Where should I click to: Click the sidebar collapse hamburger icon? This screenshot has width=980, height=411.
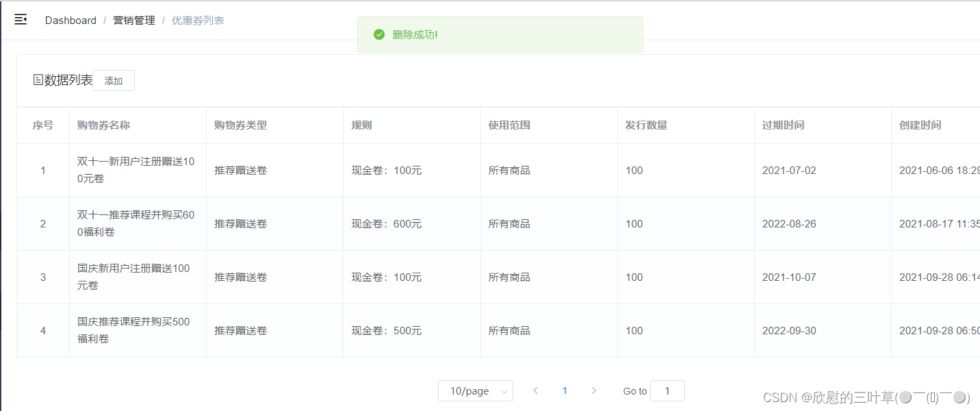click(x=20, y=18)
